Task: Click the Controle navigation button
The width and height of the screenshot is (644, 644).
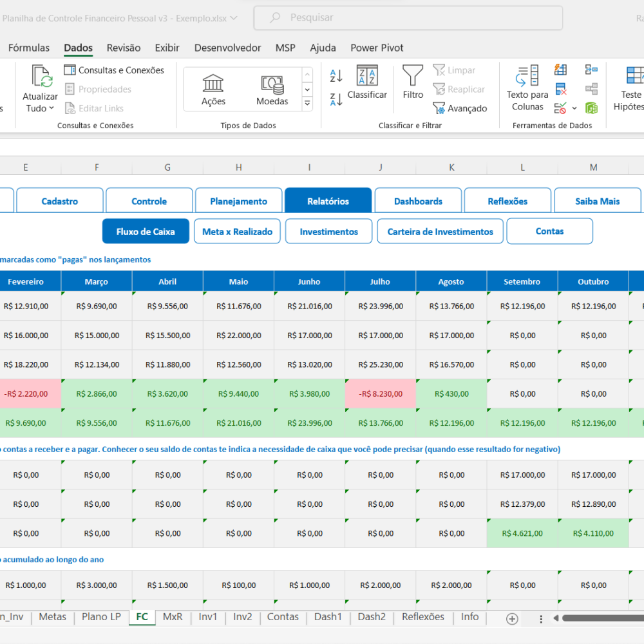Action: pos(149,201)
